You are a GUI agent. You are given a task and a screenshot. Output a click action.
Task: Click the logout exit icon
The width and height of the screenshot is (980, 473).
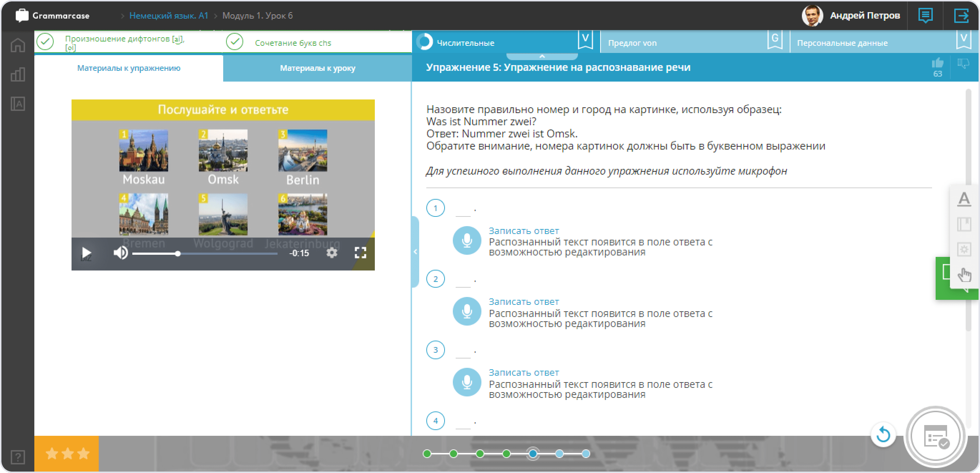tap(961, 16)
